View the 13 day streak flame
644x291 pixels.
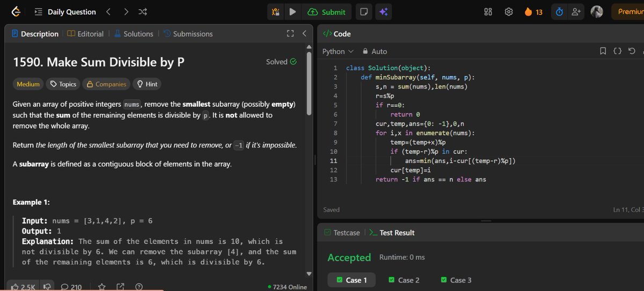[x=533, y=12]
